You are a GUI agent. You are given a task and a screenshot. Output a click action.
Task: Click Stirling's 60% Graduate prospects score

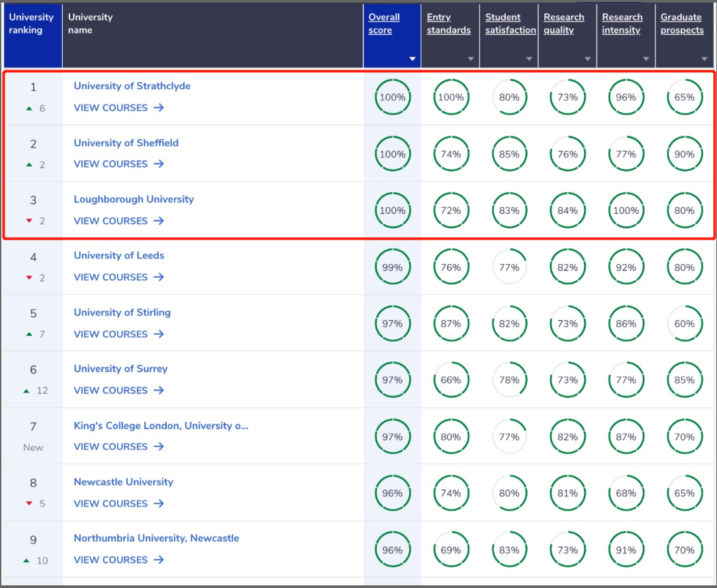tap(685, 324)
